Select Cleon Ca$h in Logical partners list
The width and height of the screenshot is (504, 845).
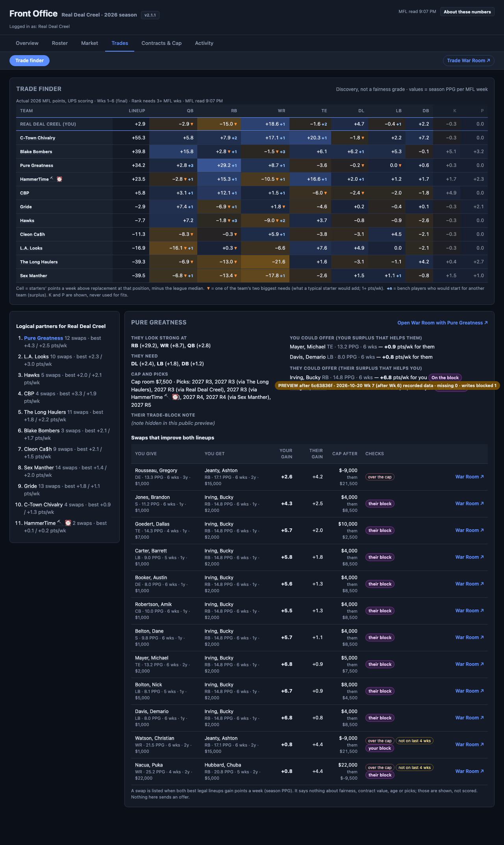point(38,449)
